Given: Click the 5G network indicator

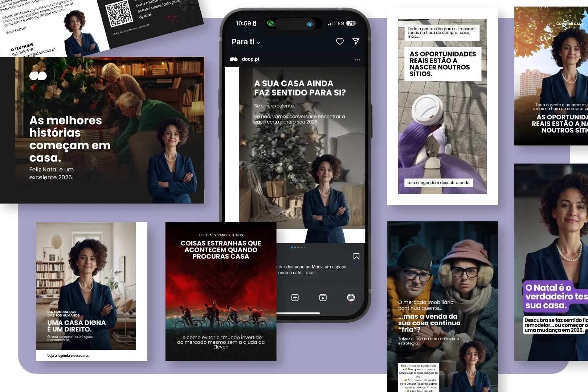Looking at the screenshot, I should pos(340,24).
